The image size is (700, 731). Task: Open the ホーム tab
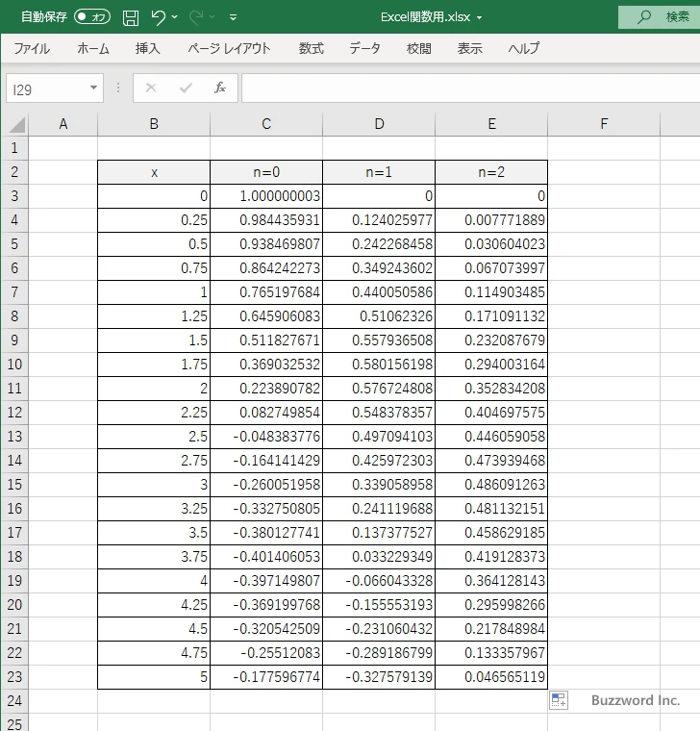tap(93, 48)
